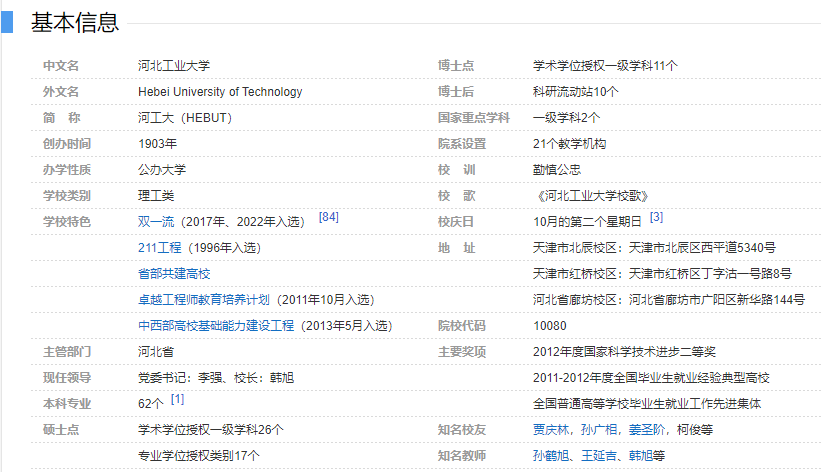830x472 pixels.
Task: Open the 省部共建高校 link
Action: [174, 274]
